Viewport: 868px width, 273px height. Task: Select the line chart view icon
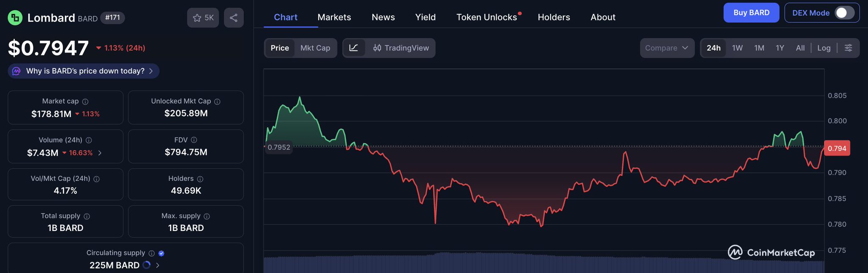tap(353, 48)
